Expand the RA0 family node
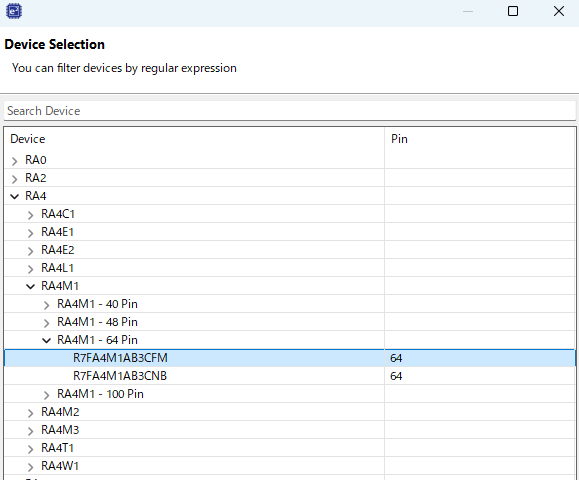This screenshot has height=480, width=579. click(x=14, y=161)
